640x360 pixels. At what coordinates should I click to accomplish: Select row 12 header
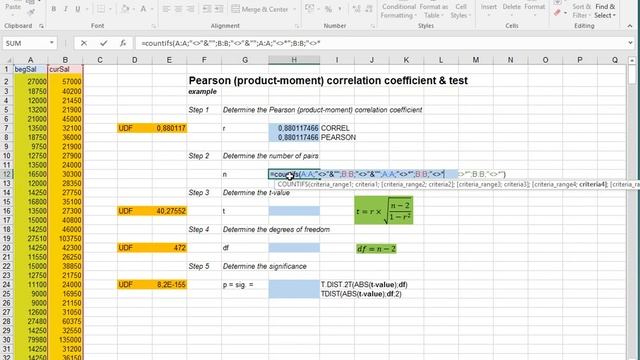pos(7,174)
